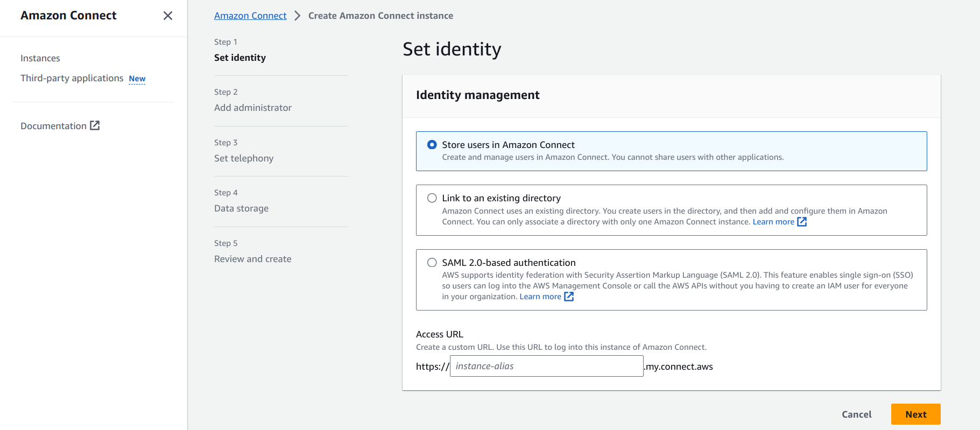Click the New badge next to Third-party applications

pyautogui.click(x=137, y=79)
